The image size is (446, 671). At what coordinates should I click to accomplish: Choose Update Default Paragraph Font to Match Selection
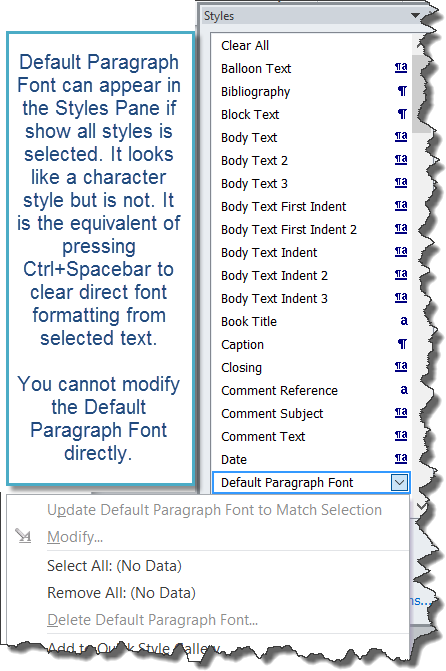(214, 510)
